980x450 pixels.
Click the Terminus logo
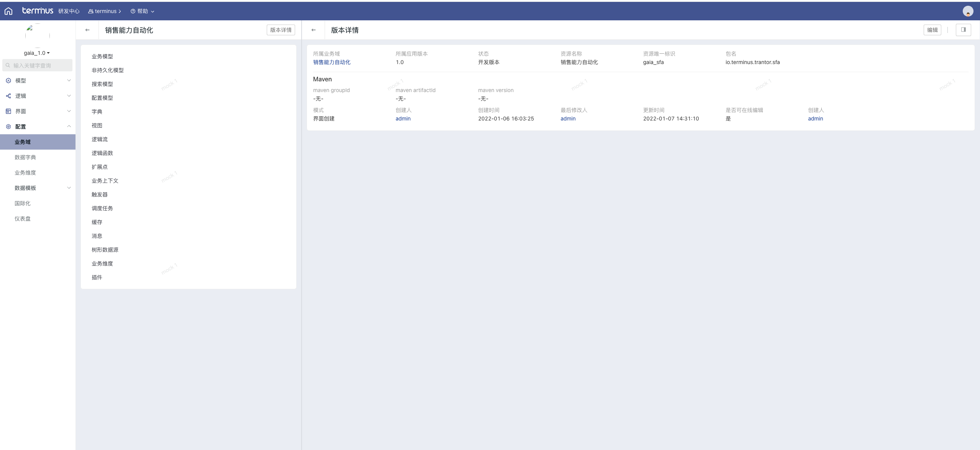[38, 11]
